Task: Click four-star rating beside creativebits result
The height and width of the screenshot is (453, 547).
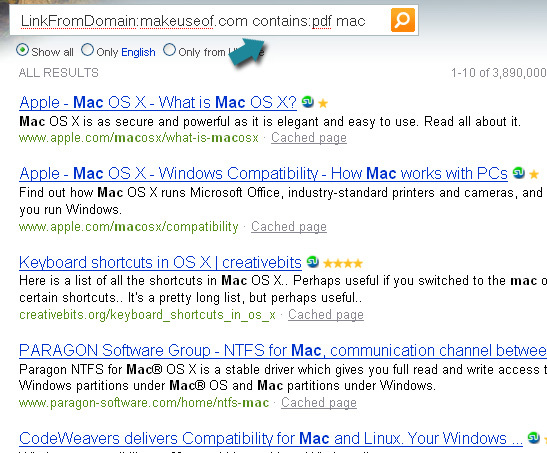Action: tap(343, 263)
